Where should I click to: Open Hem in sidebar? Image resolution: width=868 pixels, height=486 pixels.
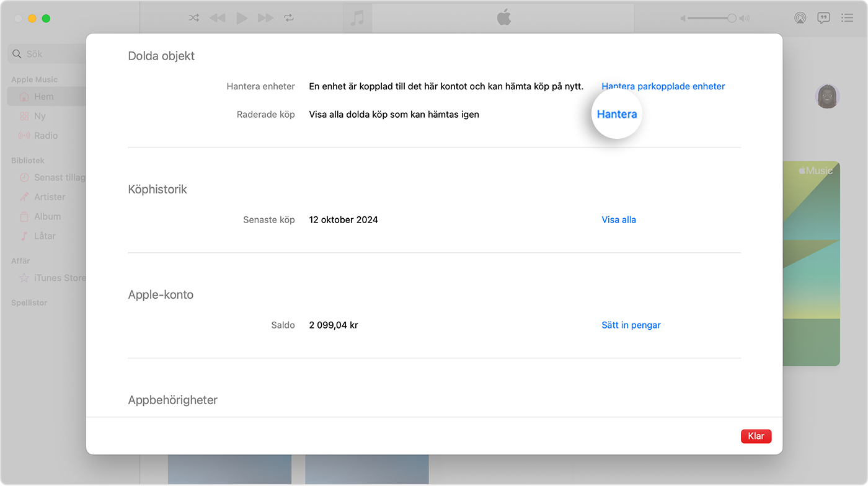click(46, 97)
